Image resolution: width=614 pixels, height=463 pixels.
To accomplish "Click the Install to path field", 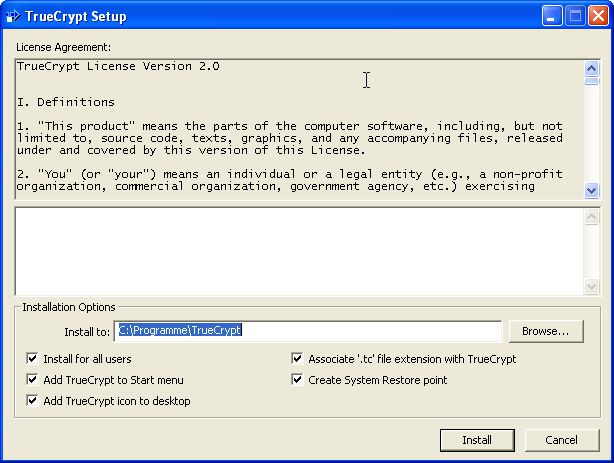I will coord(308,331).
